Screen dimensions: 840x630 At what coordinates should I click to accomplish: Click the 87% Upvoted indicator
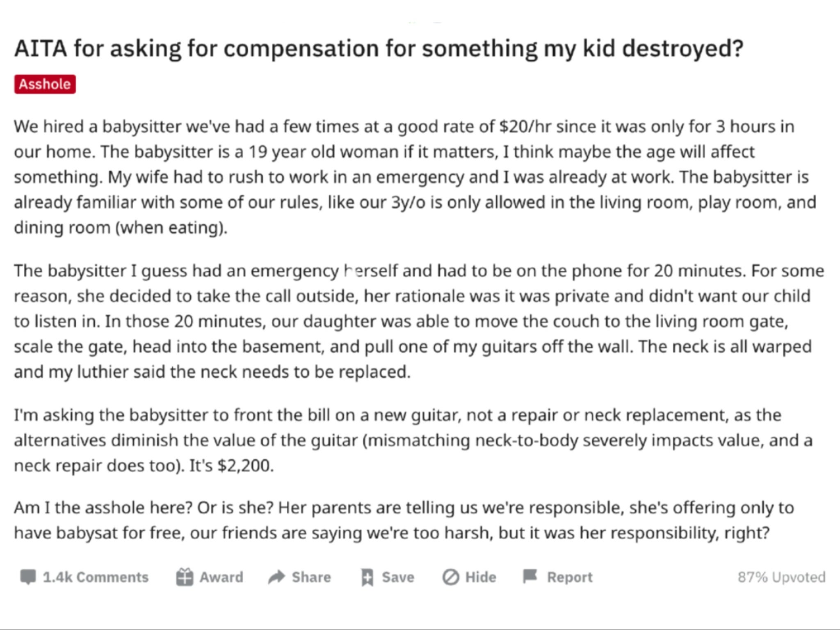tap(783, 577)
